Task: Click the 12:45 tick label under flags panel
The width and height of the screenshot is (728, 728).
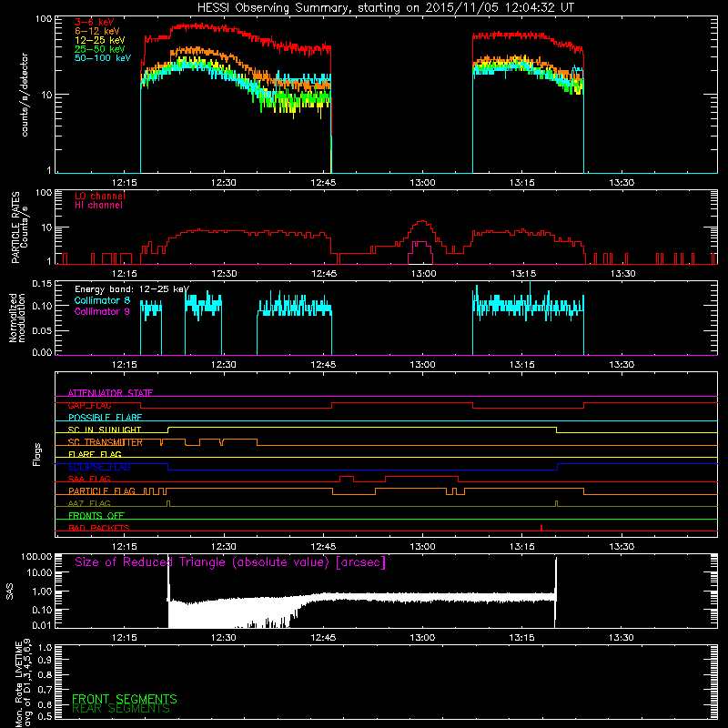Action: tap(323, 547)
